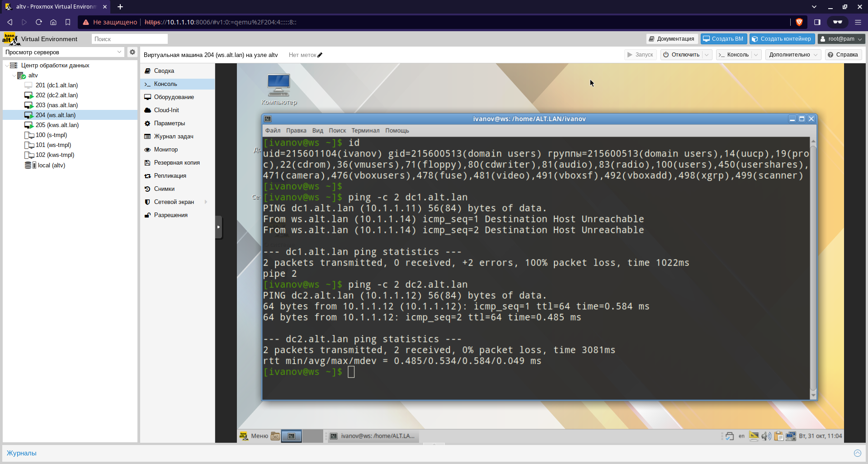The image size is (868, 464).
Task: Expand the Сетевой экран submenu arrow
Action: click(x=206, y=202)
